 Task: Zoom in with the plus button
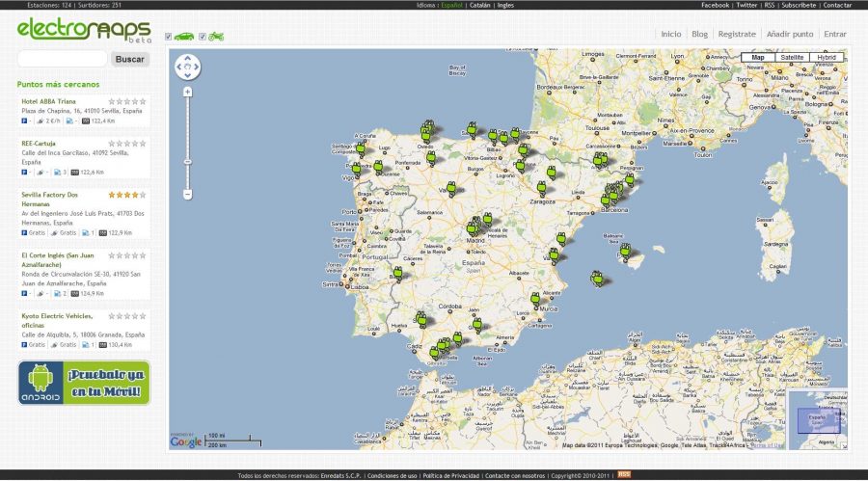click(188, 92)
